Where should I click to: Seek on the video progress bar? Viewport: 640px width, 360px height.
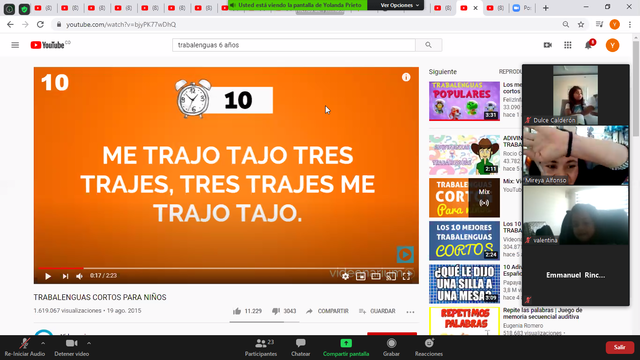[226, 268]
